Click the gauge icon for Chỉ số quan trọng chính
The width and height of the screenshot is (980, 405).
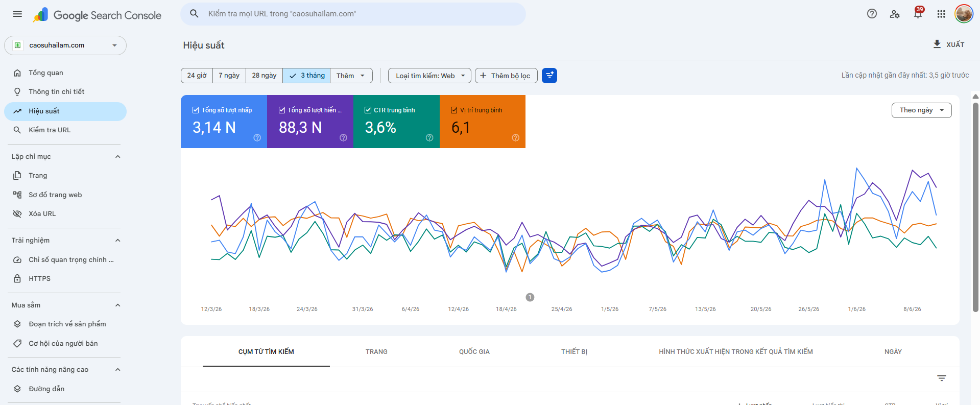(x=17, y=259)
